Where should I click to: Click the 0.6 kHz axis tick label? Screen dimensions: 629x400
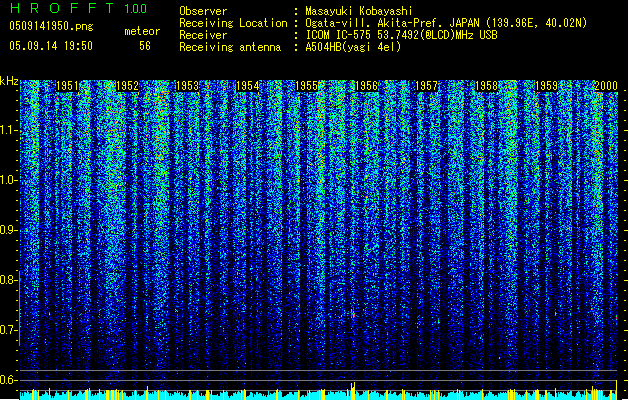point(8,380)
